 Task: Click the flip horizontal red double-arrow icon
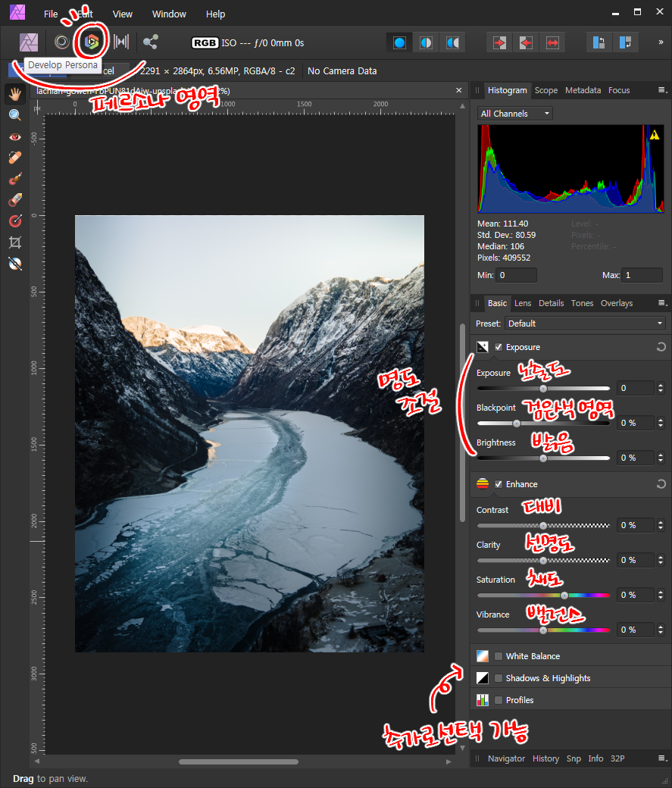click(x=552, y=42)
